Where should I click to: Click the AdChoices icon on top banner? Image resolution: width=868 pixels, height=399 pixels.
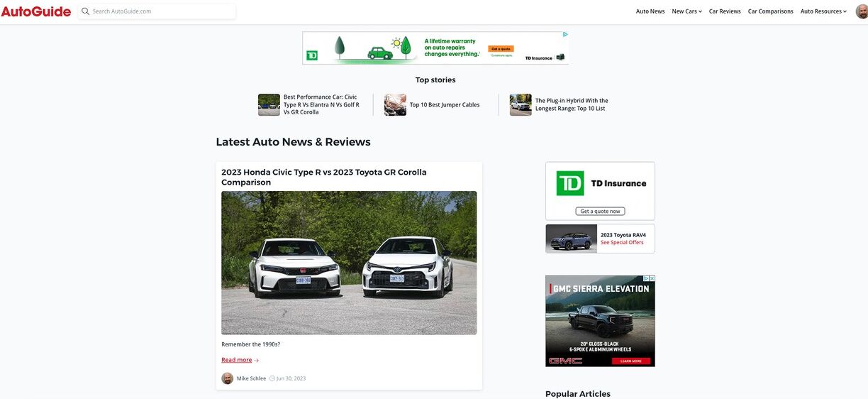tap(565, 34)
